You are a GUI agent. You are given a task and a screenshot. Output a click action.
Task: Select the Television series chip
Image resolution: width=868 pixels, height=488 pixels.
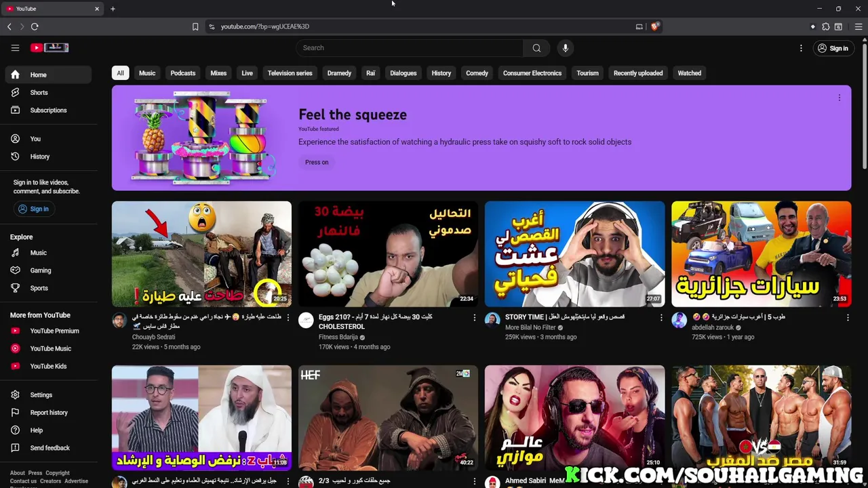click(x=290, y=73)
